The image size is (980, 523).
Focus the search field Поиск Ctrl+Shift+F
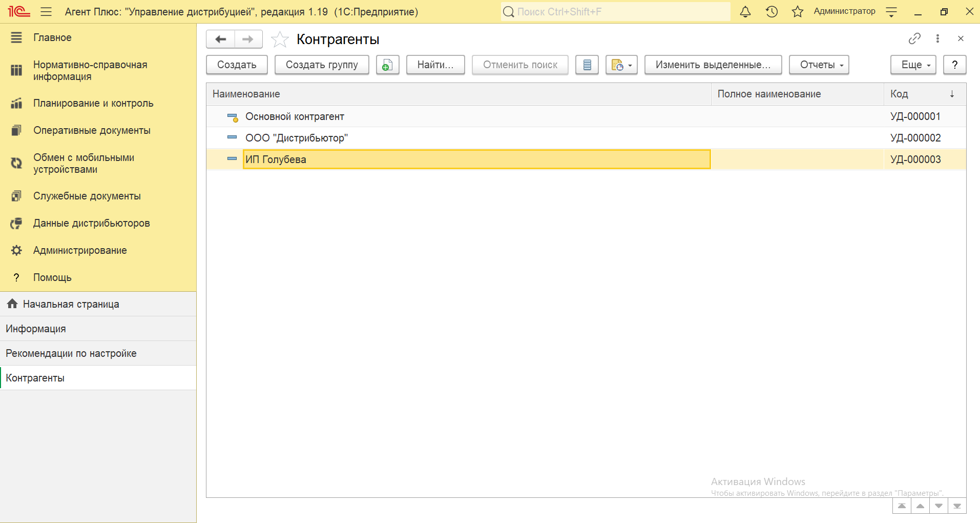[615, 11]
